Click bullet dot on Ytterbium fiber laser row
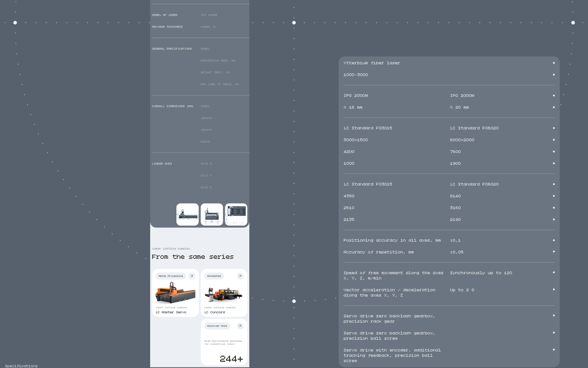The width and height of the screenshot is (588, 368). coord(554,63)
